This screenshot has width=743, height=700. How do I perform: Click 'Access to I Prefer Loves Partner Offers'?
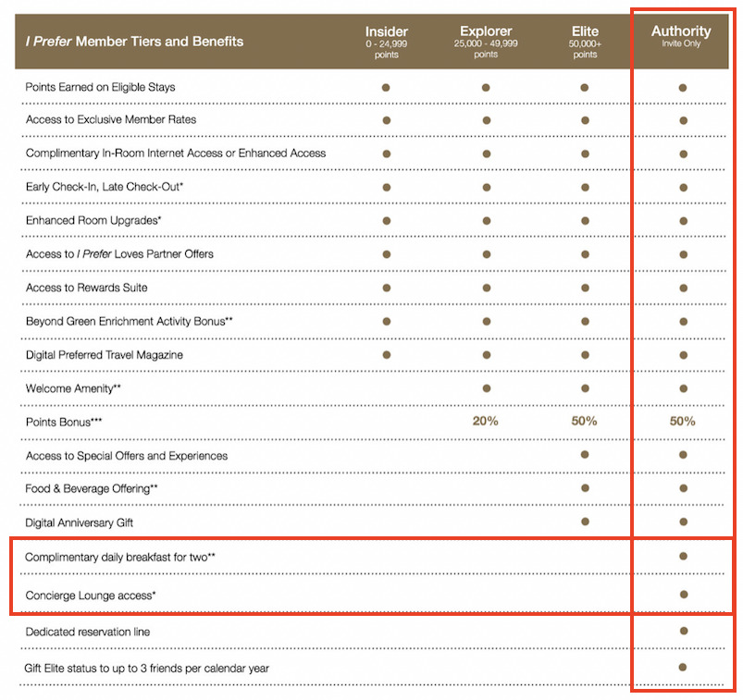pos(119,254)
